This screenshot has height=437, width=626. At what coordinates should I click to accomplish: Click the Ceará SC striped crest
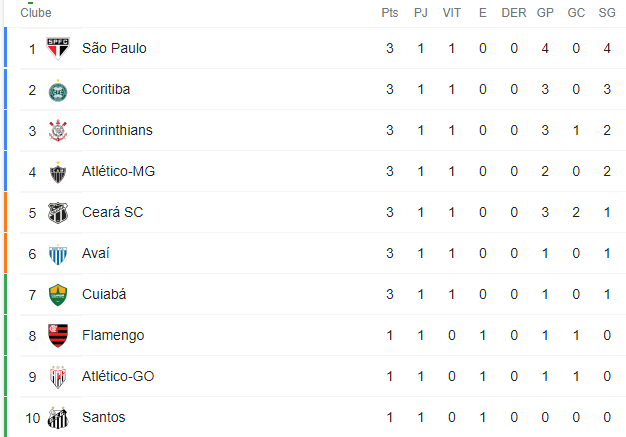click(x=58, y=213)
